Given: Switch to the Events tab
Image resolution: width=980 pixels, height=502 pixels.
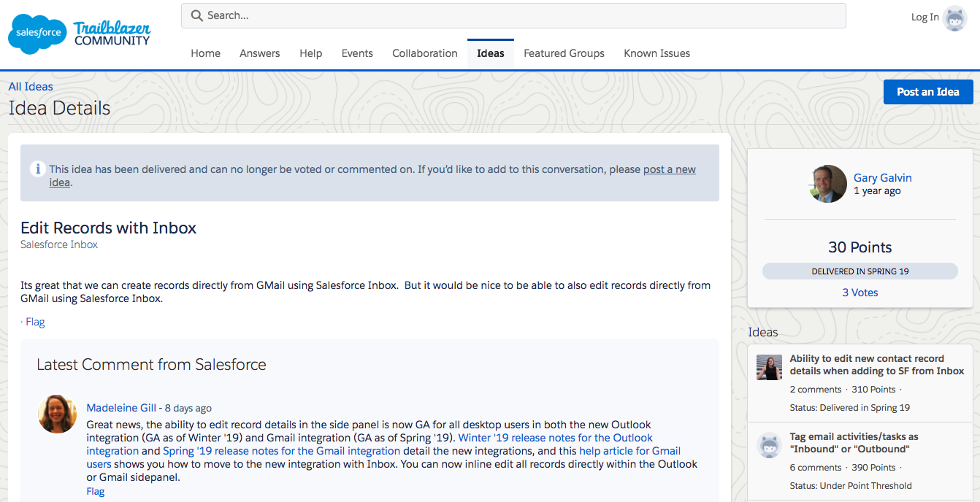Looking at the screenshot, I should [x=357, y=53].
